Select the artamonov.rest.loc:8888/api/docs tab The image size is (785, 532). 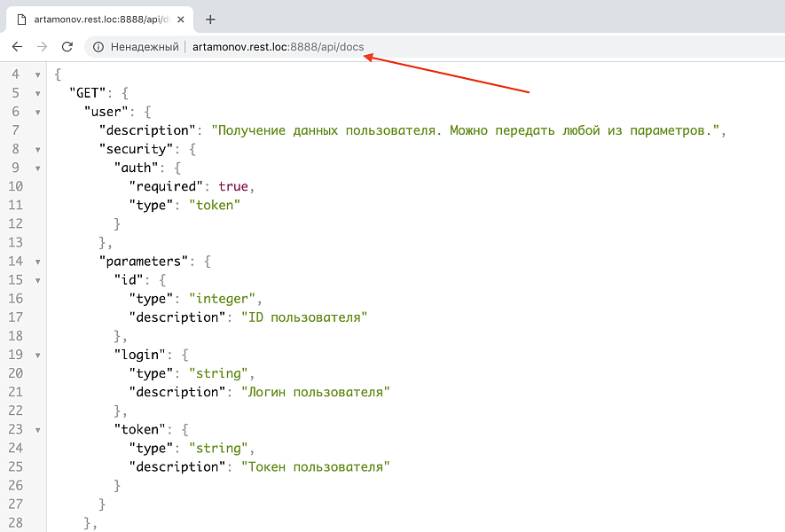(98, 19)
